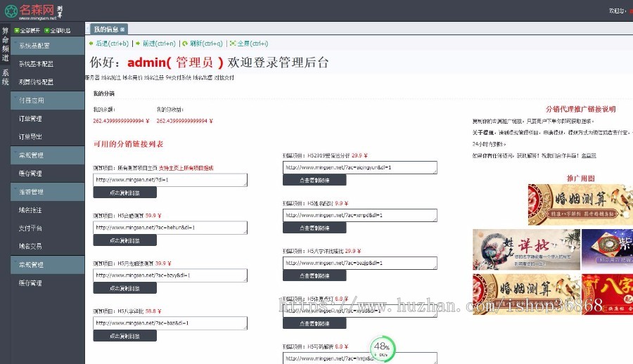Click the ac=xmpd link field
Viewport: 633px width, 364px height.
click(359, 215)
